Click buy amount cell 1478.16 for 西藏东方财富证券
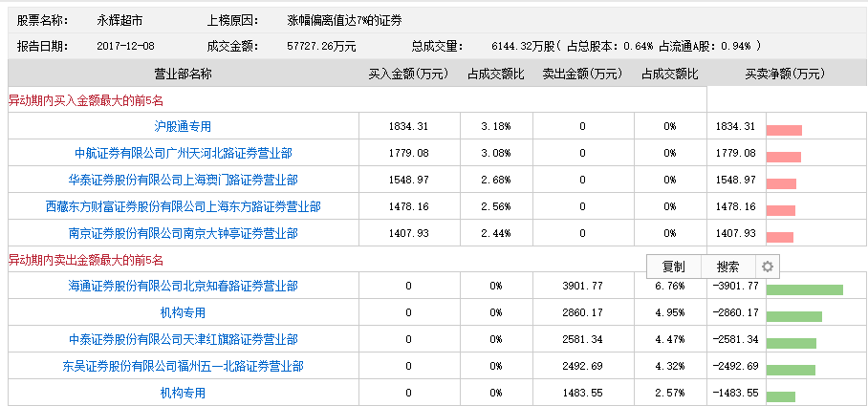This screenshot has width=868, height=406. point(408,206)
